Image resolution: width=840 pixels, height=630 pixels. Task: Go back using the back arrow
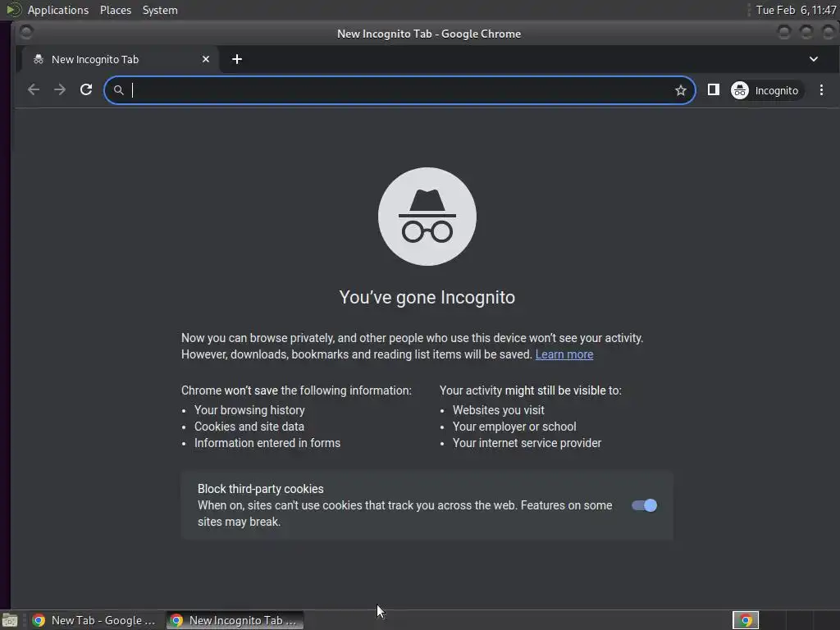click(x=33, y=90)
